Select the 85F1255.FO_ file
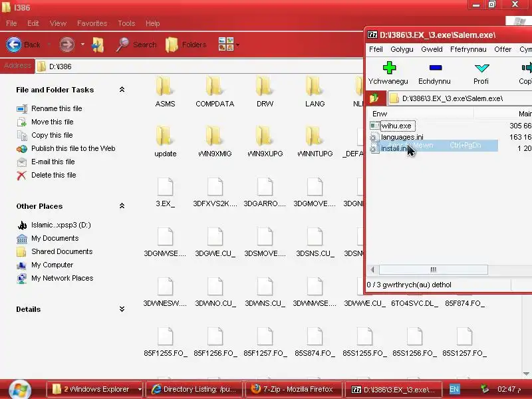 [165, 342]
